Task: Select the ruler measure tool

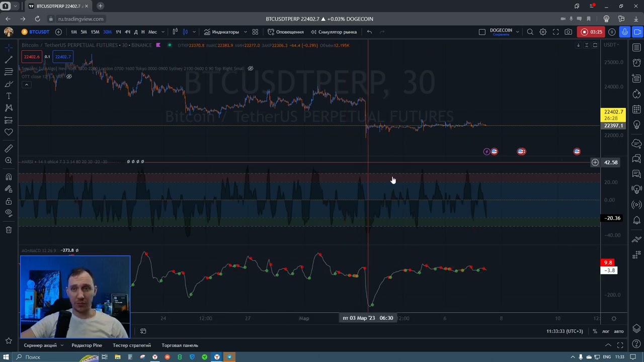Action: (x=9, y=148)
